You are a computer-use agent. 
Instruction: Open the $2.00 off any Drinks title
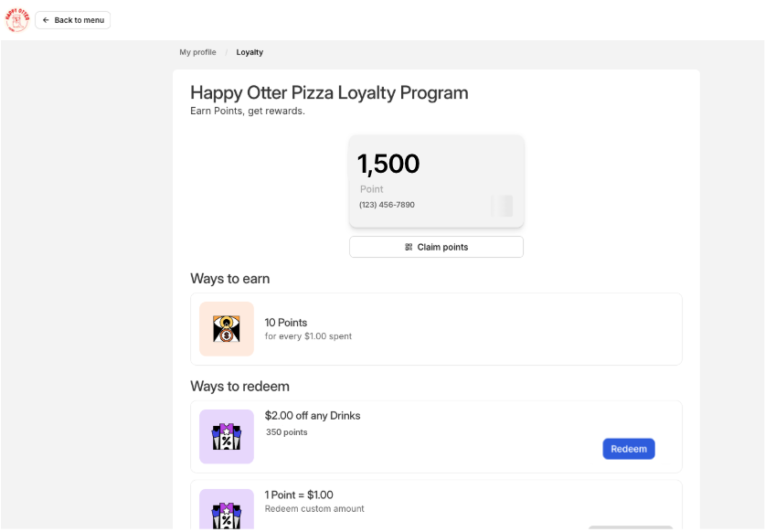(313, 416)
